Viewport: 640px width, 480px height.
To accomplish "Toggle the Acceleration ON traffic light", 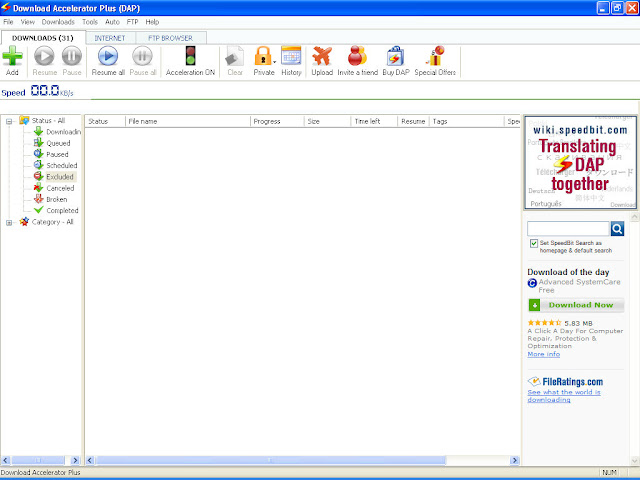I will click(x=190, y=56).
